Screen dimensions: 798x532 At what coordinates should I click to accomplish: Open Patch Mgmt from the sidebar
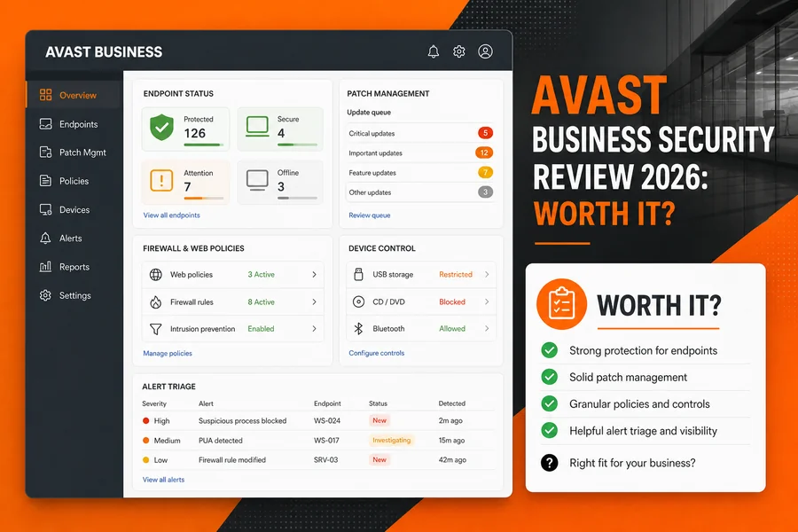point(82,153)
